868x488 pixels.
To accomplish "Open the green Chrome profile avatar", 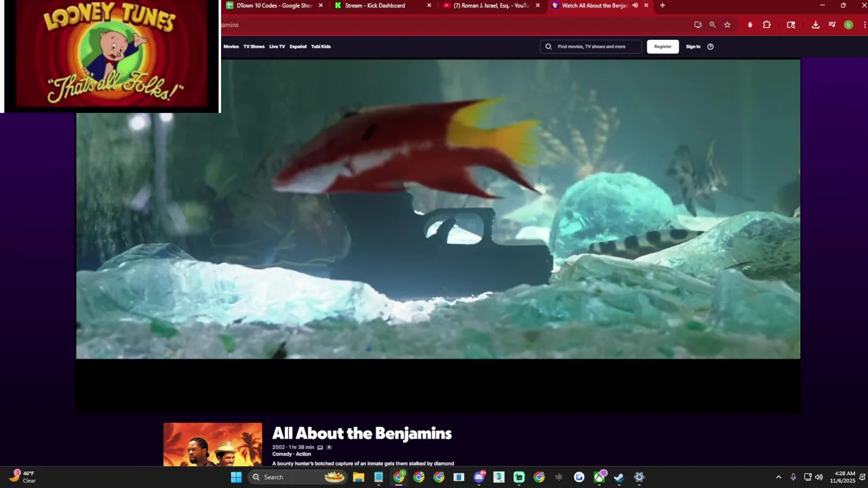I will 848,24.
